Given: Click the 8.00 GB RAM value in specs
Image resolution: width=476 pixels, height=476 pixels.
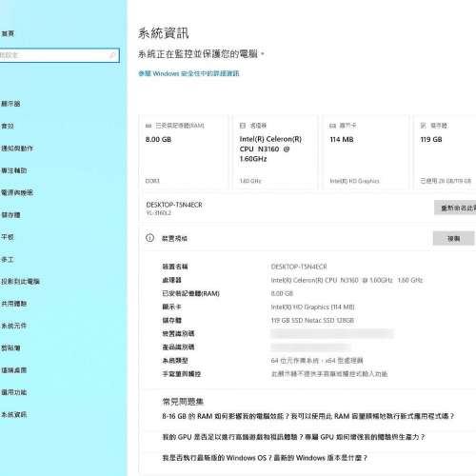Looking at the screenshot, I should (282, 293).
